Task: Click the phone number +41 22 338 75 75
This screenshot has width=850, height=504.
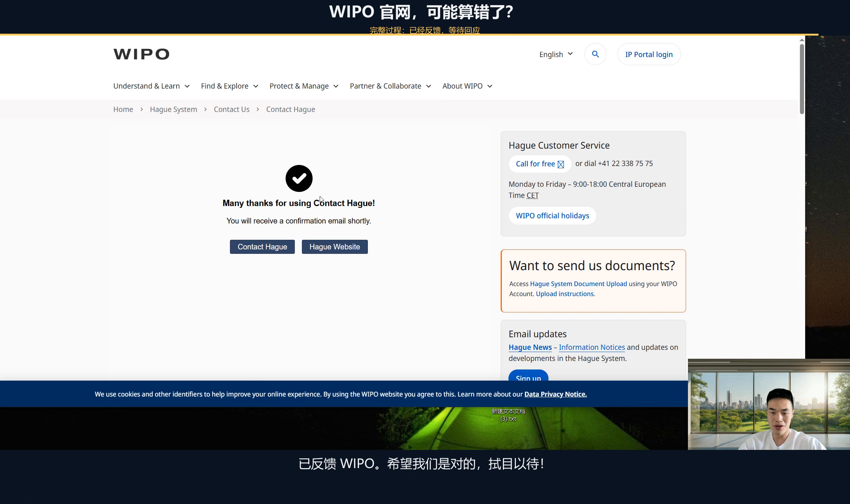Action: point(625,163)
